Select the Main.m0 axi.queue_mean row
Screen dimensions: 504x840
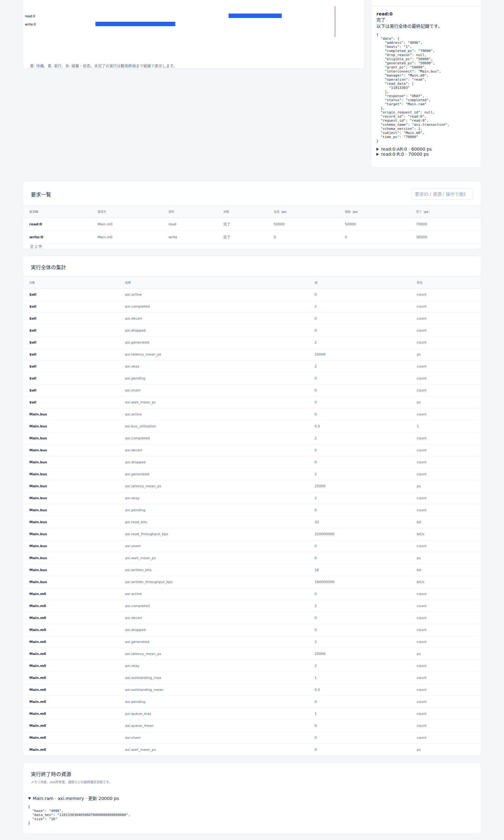[252, 726]
